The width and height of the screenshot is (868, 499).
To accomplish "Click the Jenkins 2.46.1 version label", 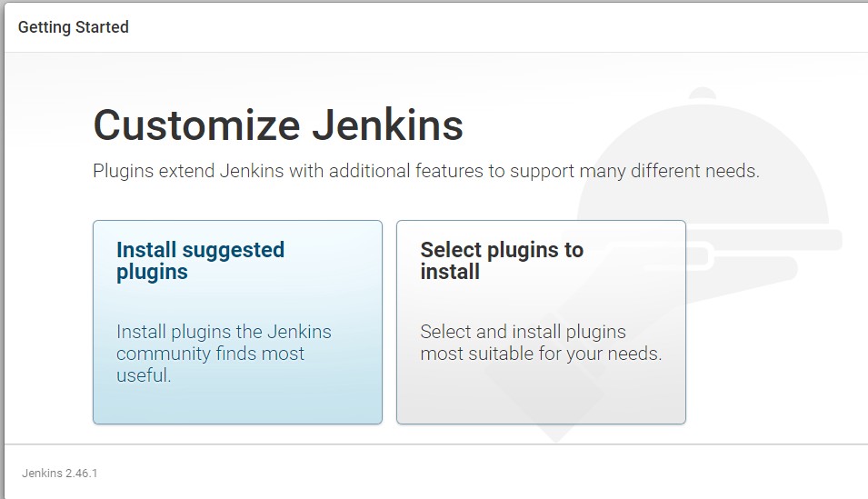I will [60, 473].
